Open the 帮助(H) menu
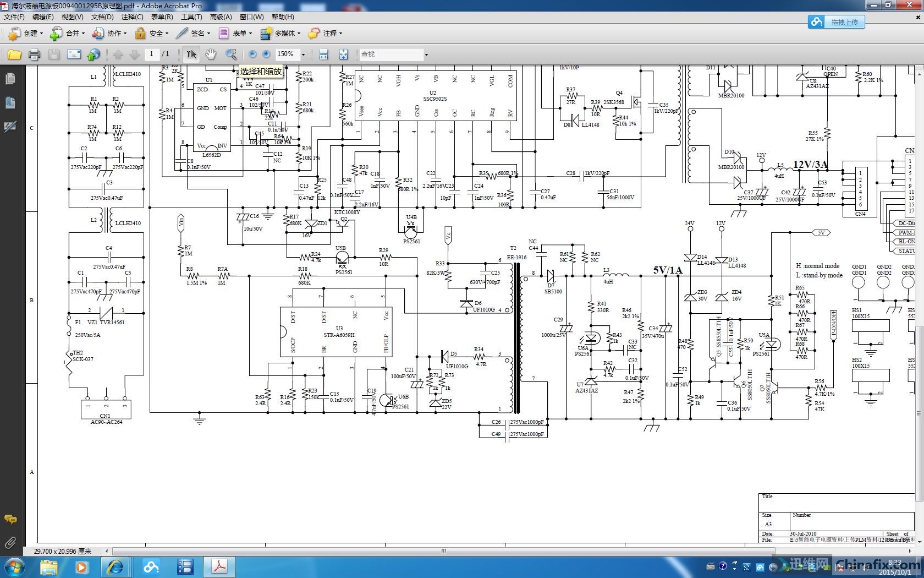Screen dimensions: 924x578 pyautogui.click(x=283, y=17)
